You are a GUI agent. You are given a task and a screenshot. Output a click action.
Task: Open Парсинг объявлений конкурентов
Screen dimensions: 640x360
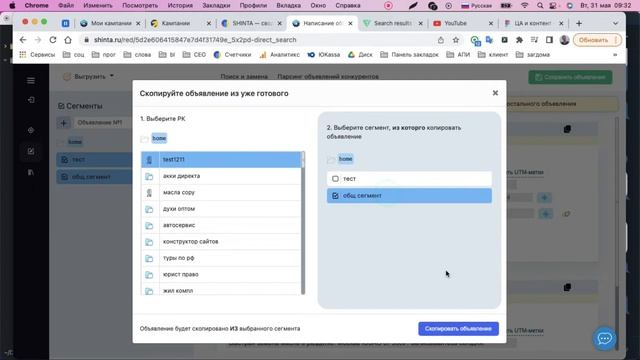tap(328, 76)
